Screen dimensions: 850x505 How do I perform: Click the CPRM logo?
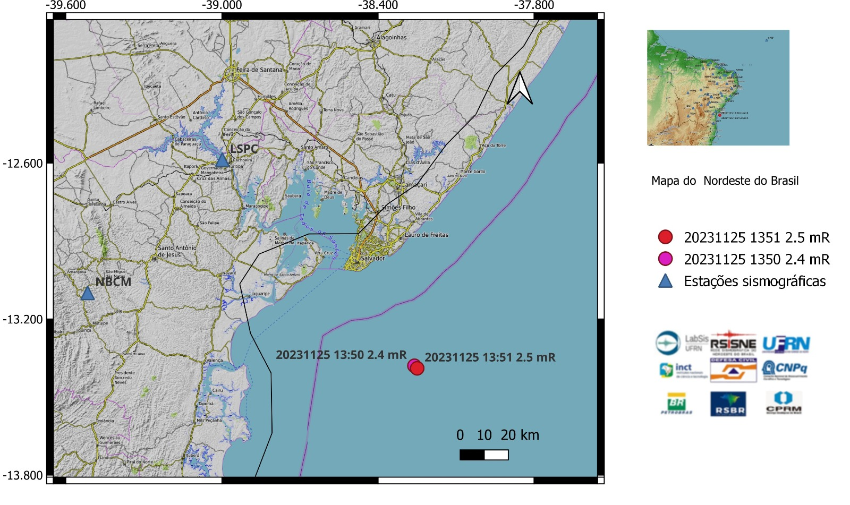[784, 402]
